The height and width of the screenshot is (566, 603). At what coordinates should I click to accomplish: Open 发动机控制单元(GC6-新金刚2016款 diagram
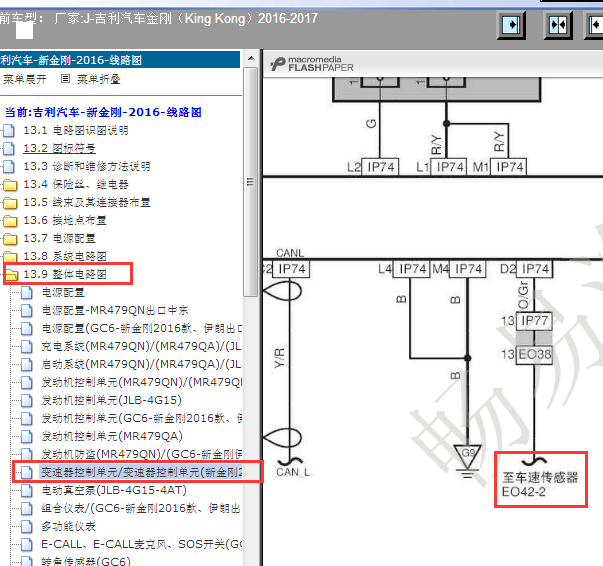(142, 418)
